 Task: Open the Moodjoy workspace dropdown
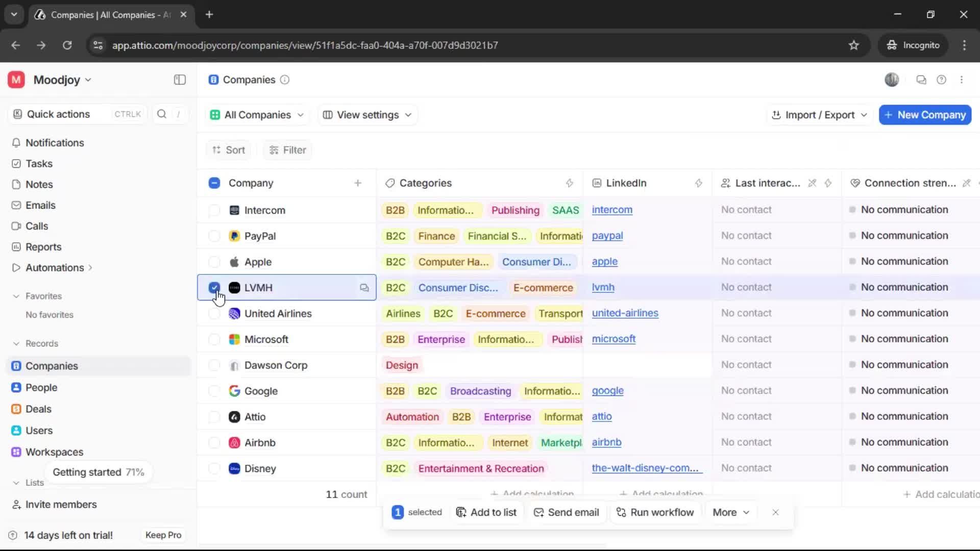59,80
